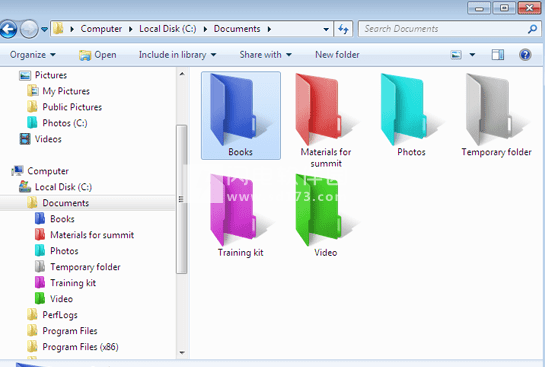Click inside the Search Documents field
545x367 pixels.
(x=449, y=29)
